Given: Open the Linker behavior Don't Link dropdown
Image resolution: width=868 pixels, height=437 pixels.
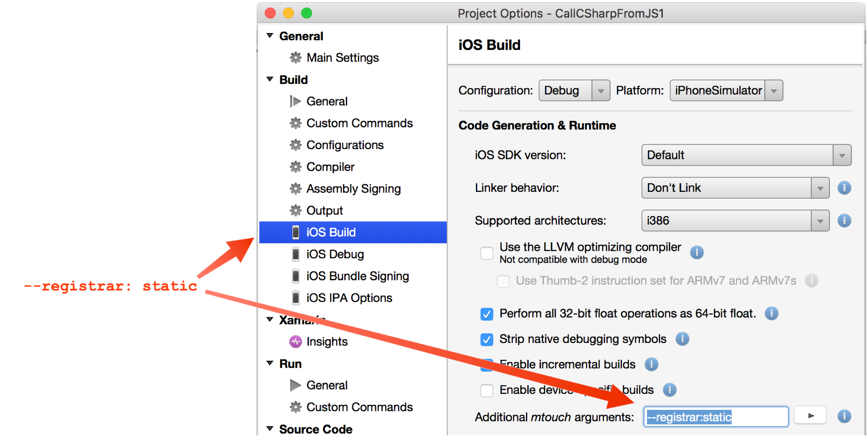Looking at the screenshot, I should 735,188.
